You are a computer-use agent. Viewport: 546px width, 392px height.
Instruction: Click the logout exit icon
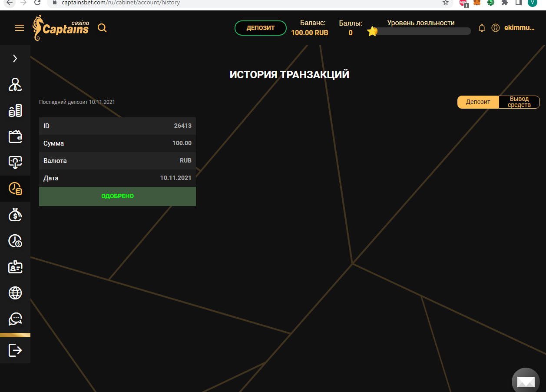coord(15,350)
